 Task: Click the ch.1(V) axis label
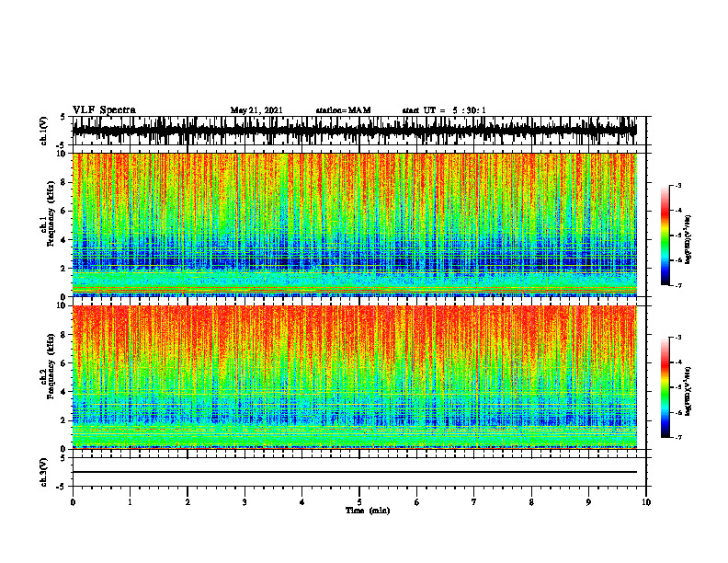click(x=44, y=131)
